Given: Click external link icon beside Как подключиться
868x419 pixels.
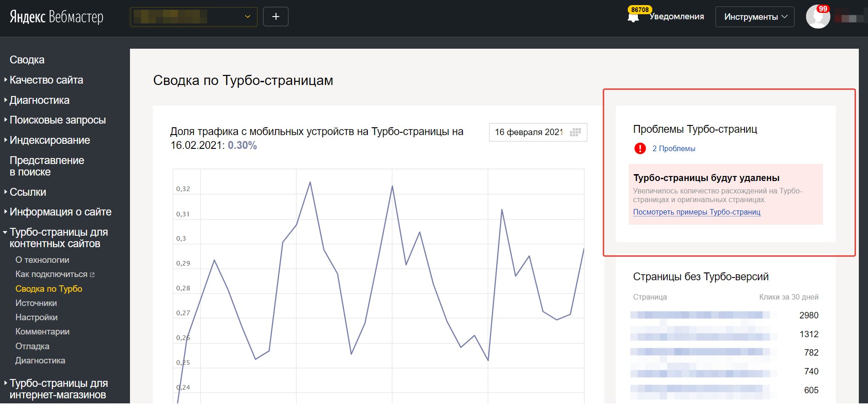Looking at the screenshot, I should (92, 275).
